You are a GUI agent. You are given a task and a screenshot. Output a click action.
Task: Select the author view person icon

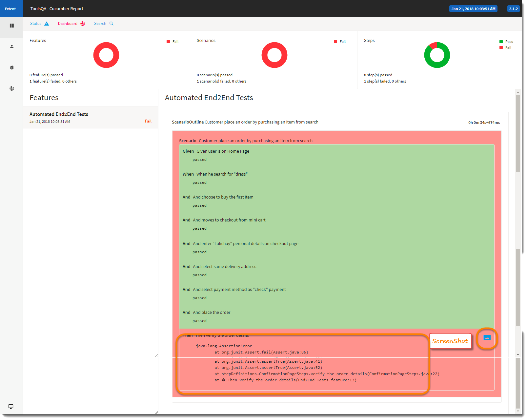pos(11,47)
